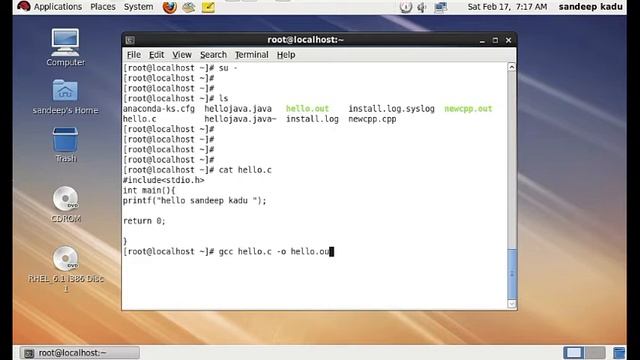The height and width of the screenshot is (360, 640).
Task: Close the terminal window
Action: [508, 40]
